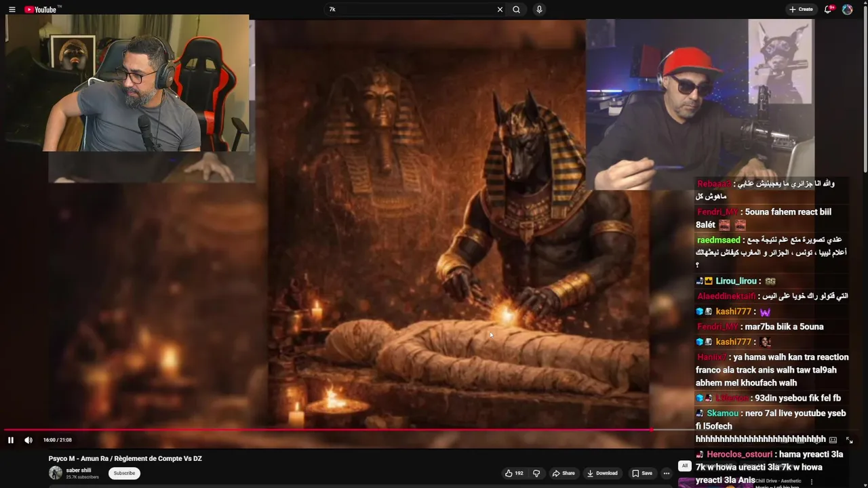Open the notifications bell

tap(828, 9)
